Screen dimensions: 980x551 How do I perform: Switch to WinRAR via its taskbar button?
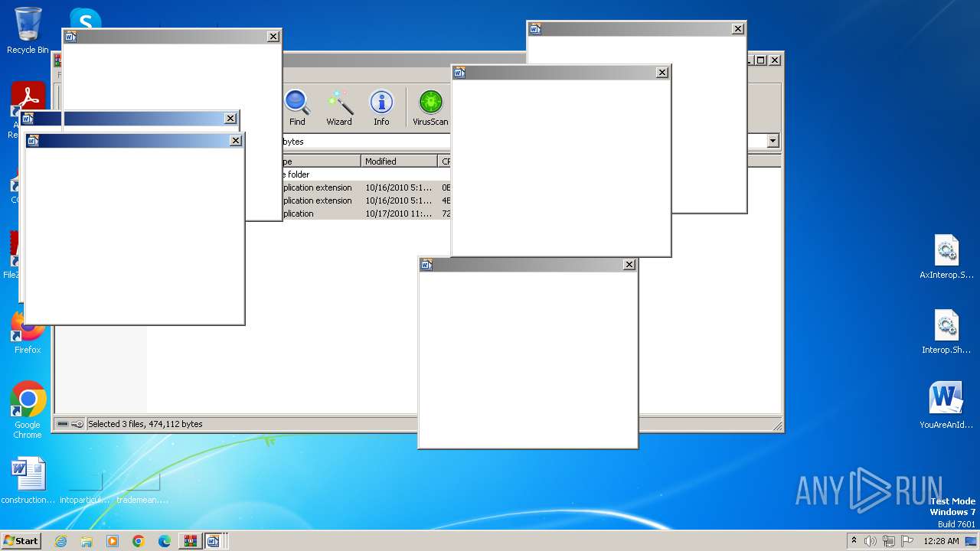190,541
